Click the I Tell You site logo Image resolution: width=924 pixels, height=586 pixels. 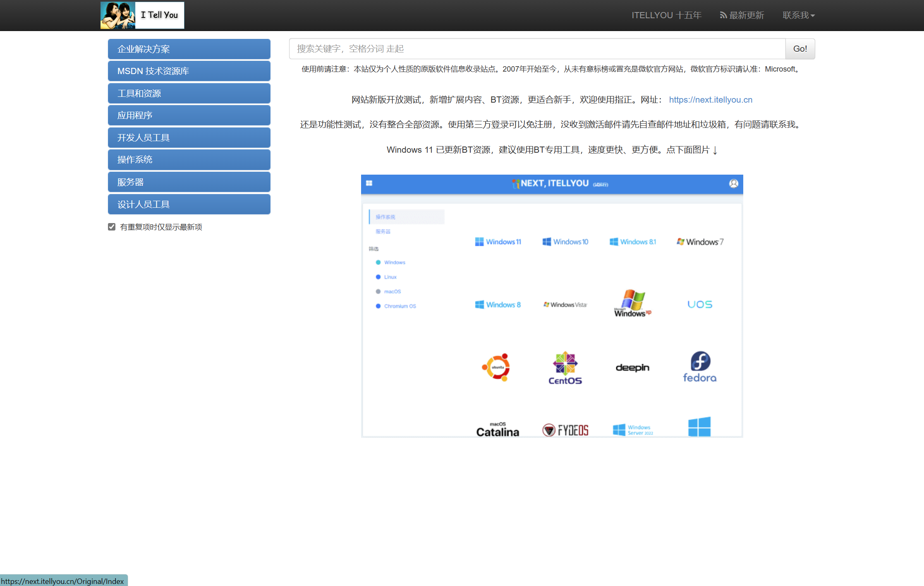(x=142, y=15)
